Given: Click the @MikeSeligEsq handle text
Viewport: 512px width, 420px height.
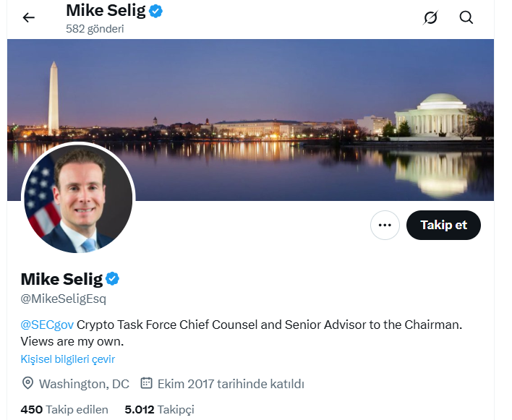Looking at the screenshot, I should [x=63, y=299].
